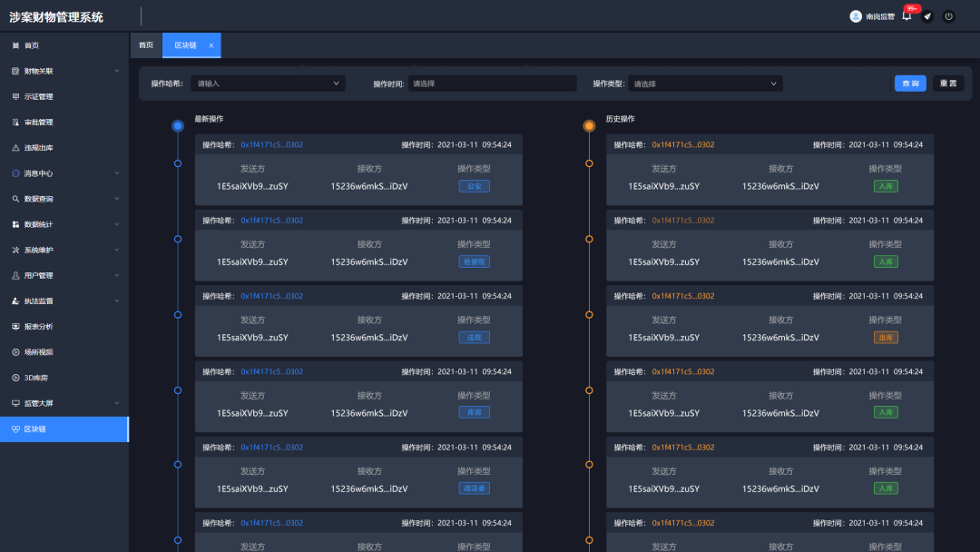Click the power logout icon
Screen dimensions: 980x552
(x=948, y=16)
